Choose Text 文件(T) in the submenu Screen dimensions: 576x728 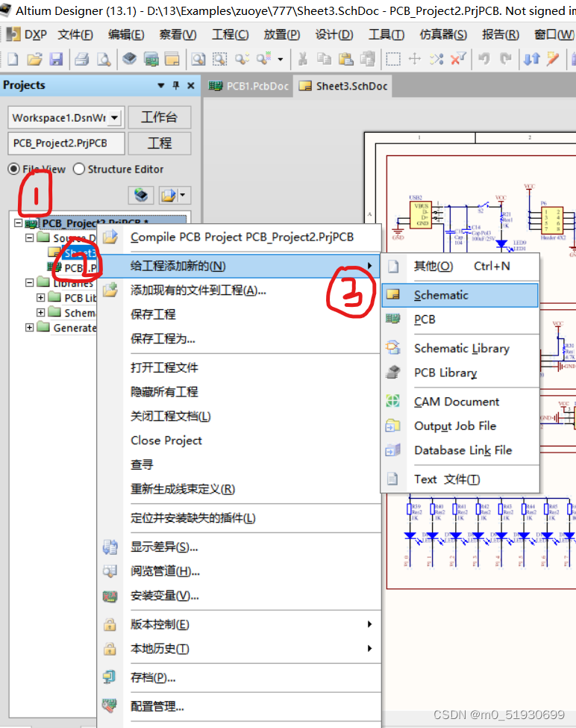click(x=460, y=479)
